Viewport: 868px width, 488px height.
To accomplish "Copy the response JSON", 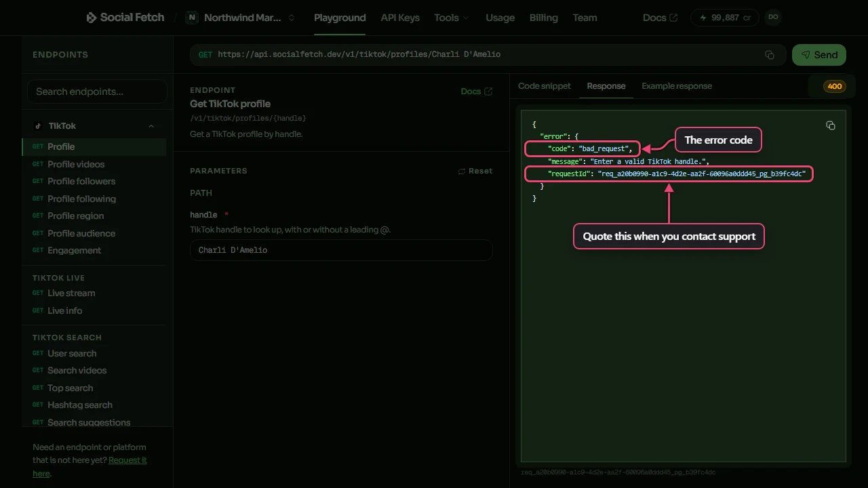I will (x=831, y=125).
